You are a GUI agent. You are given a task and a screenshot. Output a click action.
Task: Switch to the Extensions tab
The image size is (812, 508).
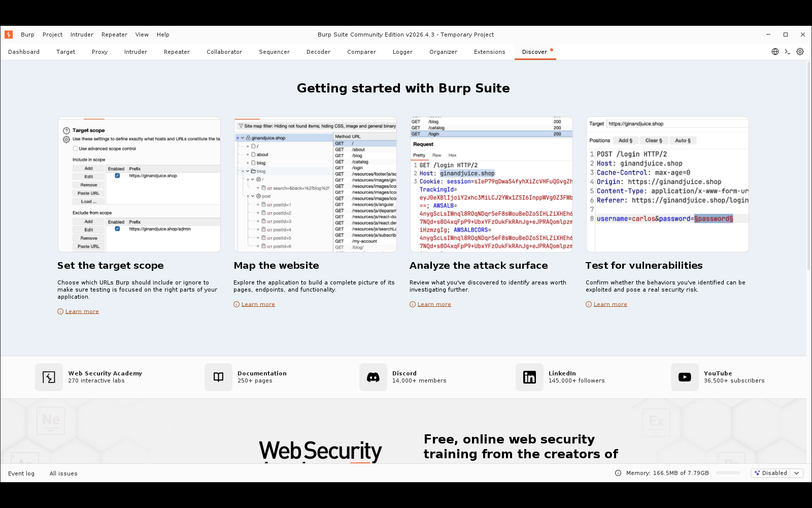[x=489, y=52]
